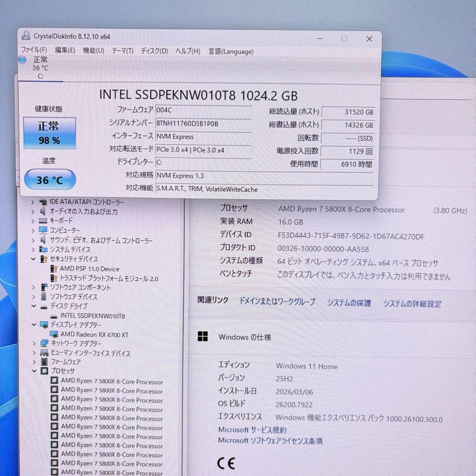Click the IDE ATA/ATAPI controller icon
The width and height of the screenshot is (476, 476).
tap(43, 202)
